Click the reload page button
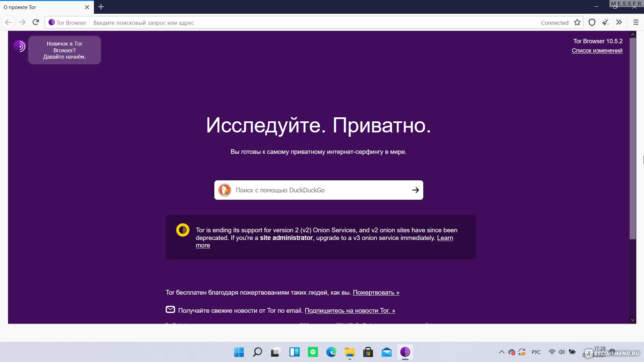Screen dimensions: 644x362 click(37, 22)
